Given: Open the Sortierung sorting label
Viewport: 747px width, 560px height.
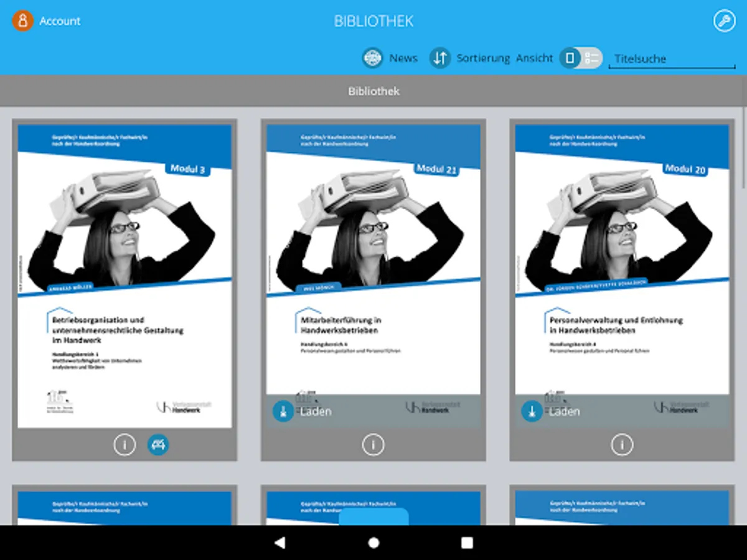Looking at the screenshot, I should pyautogui.click(x=483, y=58).
